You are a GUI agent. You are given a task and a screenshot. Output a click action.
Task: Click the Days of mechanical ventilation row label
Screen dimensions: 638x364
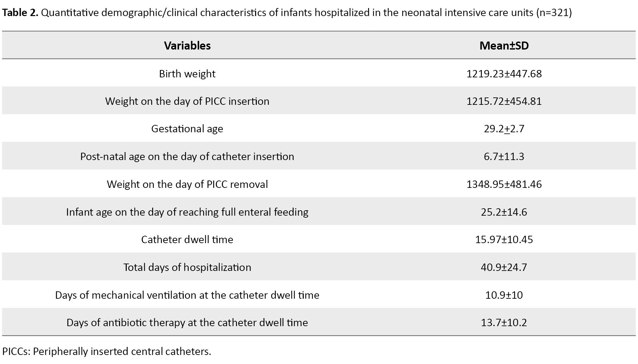coord(187,295)
